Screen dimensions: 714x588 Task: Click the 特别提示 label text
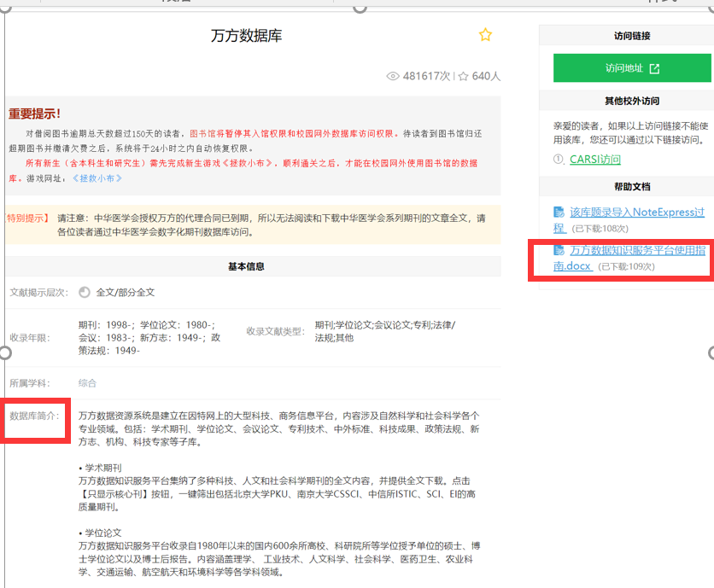pyautogui.click(x=26, y=218)
